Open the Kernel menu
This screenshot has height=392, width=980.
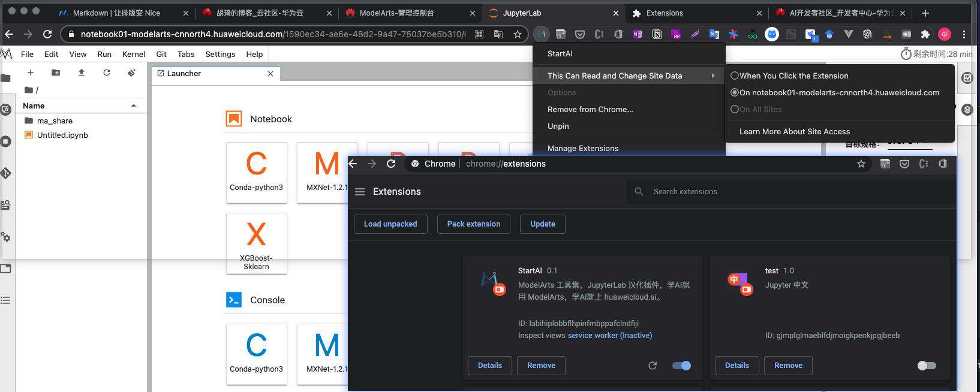coord(134,54)
